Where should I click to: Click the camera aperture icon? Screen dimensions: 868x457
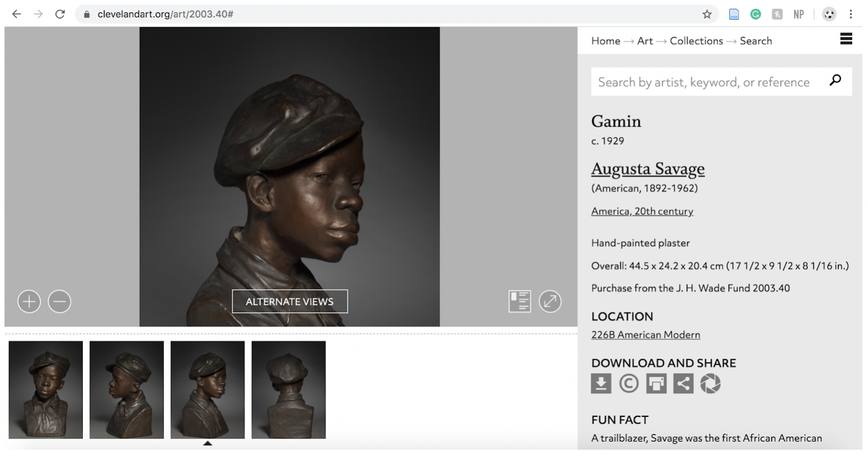tap(710, 384)
